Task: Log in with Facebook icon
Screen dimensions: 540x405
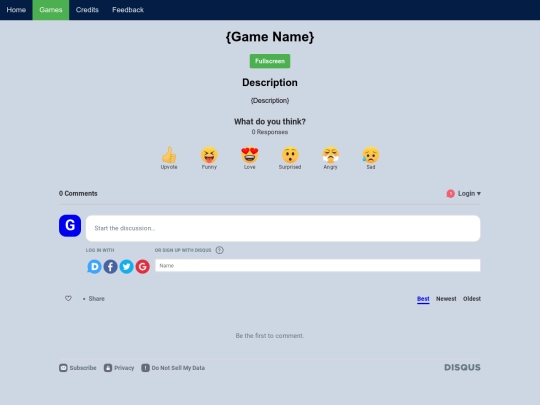Action: 111,267
